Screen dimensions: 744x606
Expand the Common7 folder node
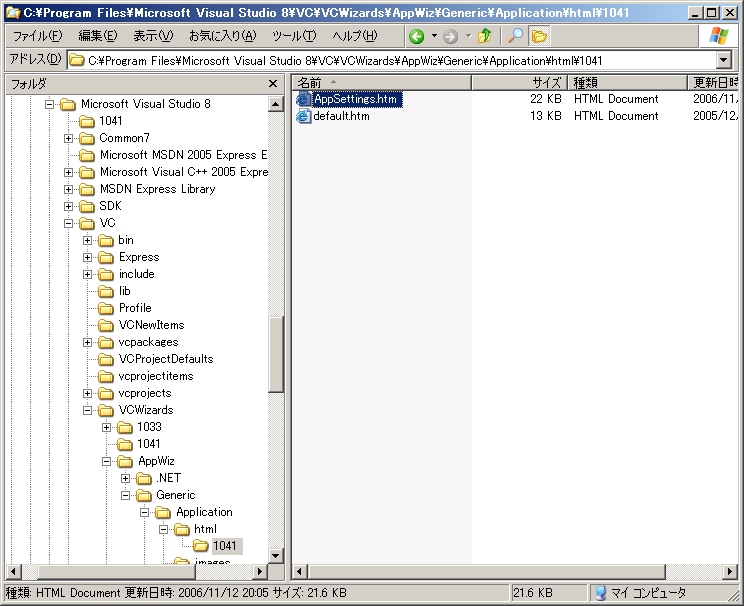point(68,138)
